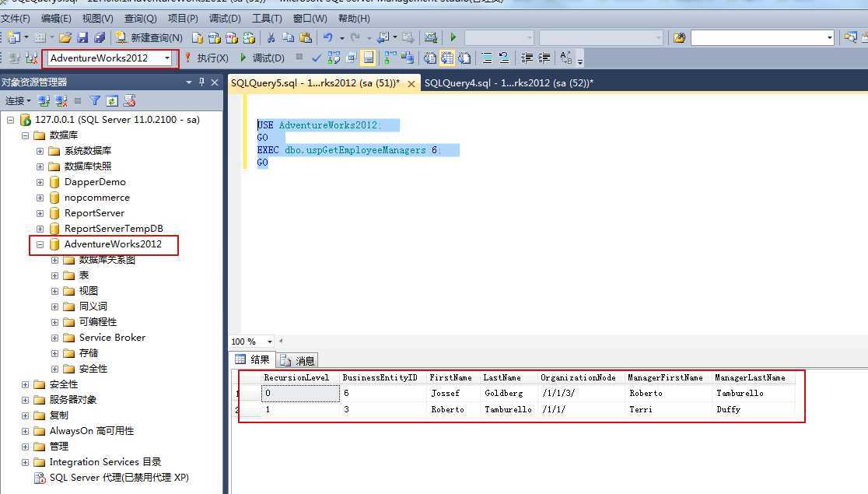Click the Goldberg cell in results
868x494 pixels.
504,393
